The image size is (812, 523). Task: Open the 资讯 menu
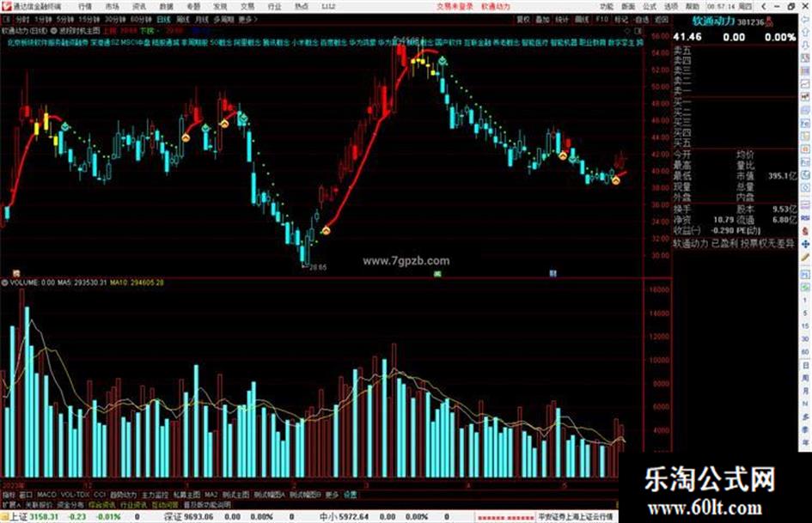pos(139,7)
